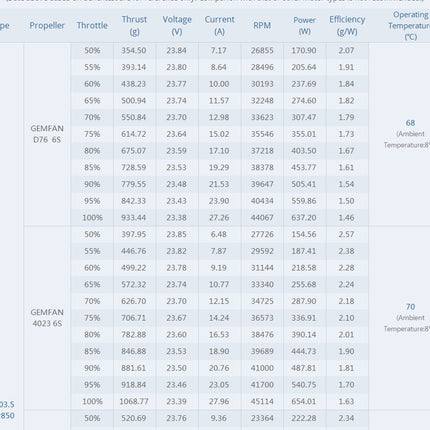Click the 70 operating temperature value
The height and width of the screenshot is (430, 430).
point(410,307)
